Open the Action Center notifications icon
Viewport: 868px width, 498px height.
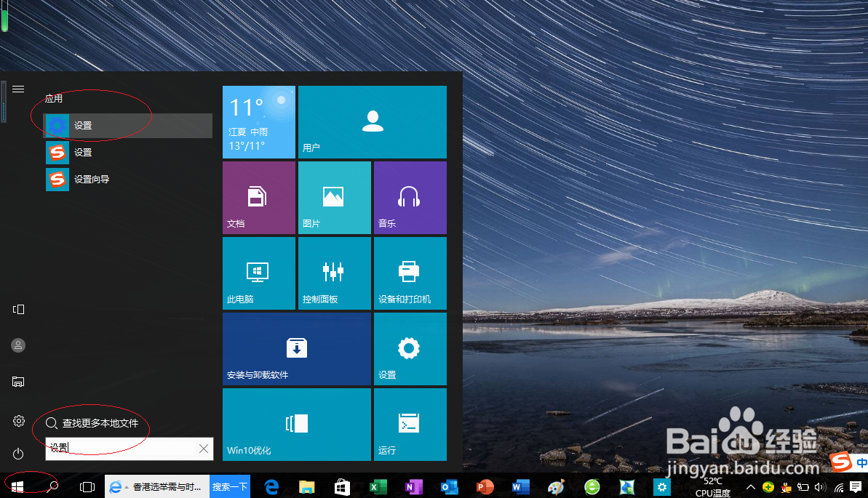point(856,487)
